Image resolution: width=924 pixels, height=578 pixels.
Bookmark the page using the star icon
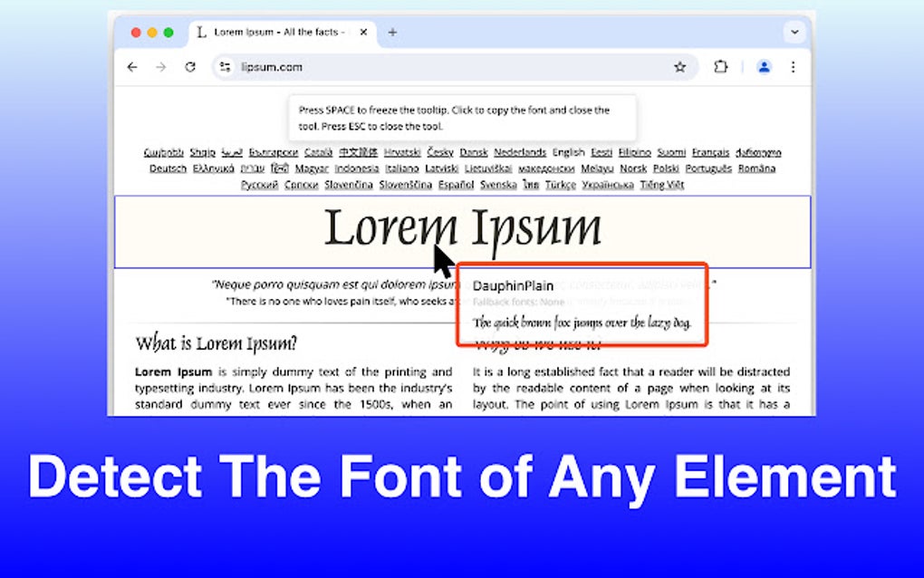tap(680, 67)
